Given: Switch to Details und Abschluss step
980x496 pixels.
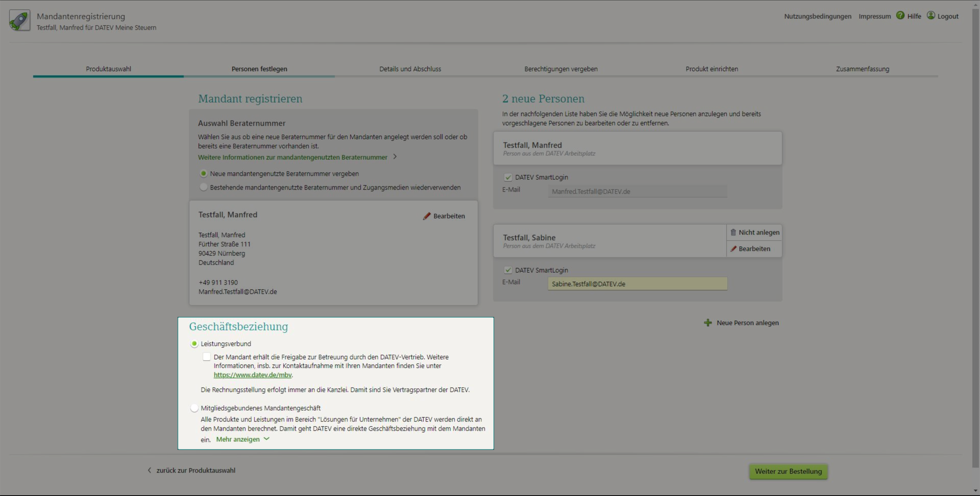Looking at the screenshot, I should [410, 69].
